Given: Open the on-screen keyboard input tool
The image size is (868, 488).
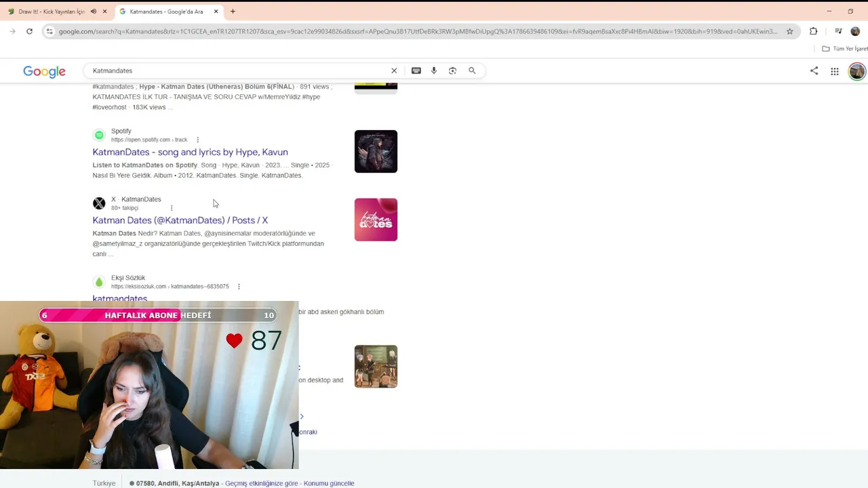Looking at the screenshot, I should [x=416, y=70].
